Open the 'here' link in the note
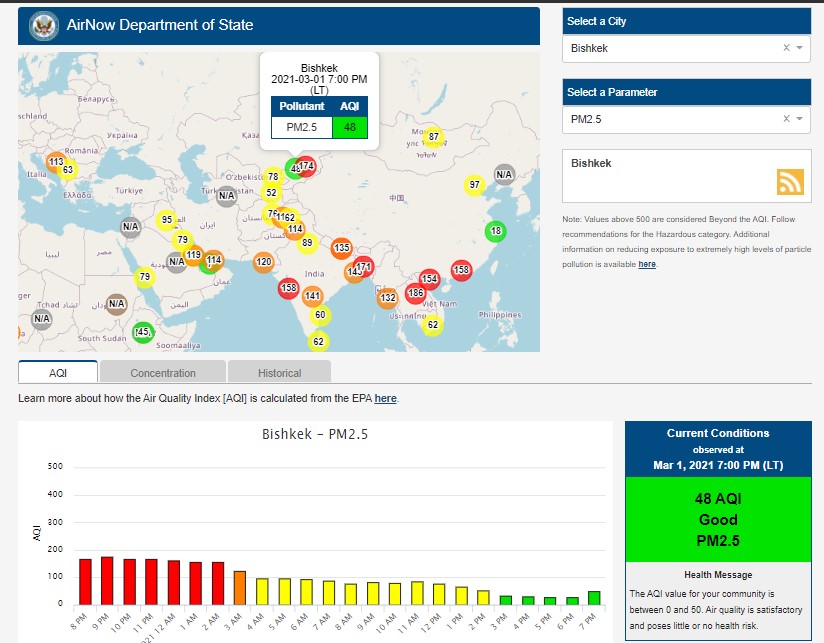The image size is (824, 643). [647, 264]
